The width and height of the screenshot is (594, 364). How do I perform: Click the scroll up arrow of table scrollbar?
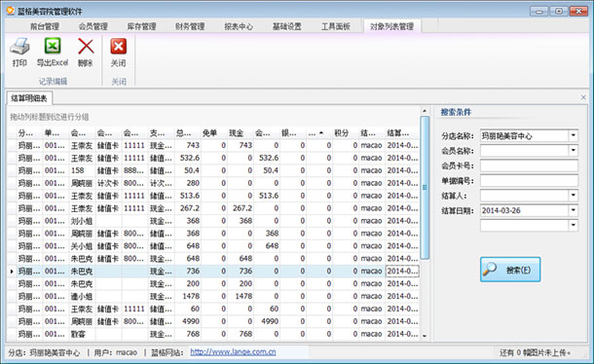(x=425, y=111)
